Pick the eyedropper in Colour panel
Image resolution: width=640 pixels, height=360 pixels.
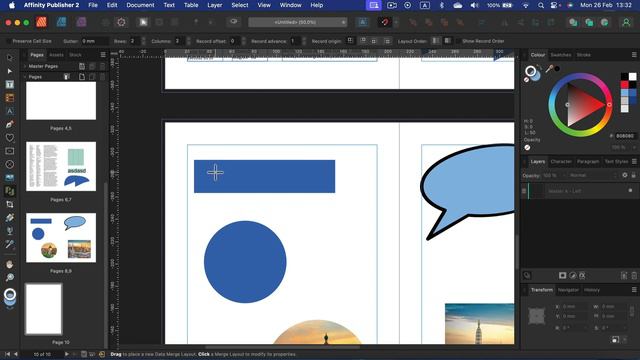coord(549,69)
